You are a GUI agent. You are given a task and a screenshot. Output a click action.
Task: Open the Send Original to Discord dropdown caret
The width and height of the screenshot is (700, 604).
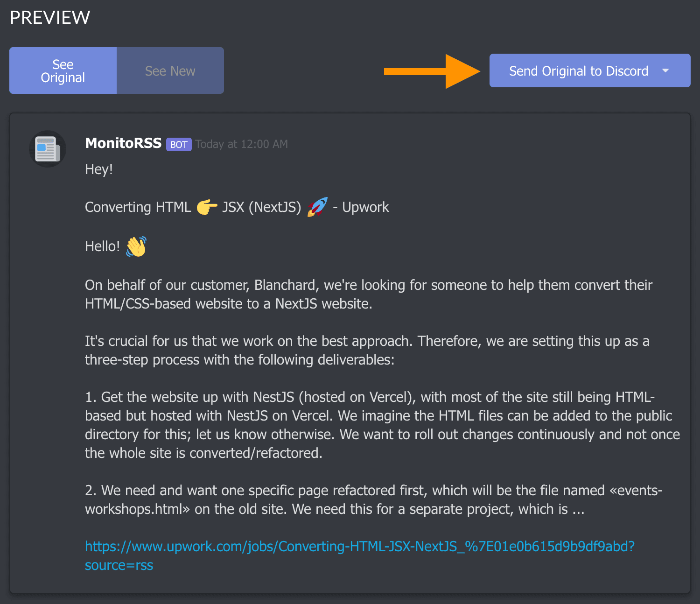point(665,71)
